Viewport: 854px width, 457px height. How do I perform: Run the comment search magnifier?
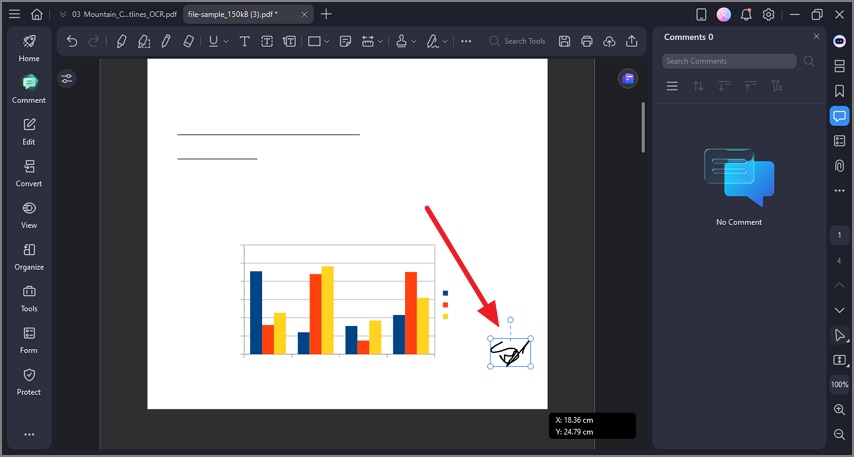pos(809,61)
